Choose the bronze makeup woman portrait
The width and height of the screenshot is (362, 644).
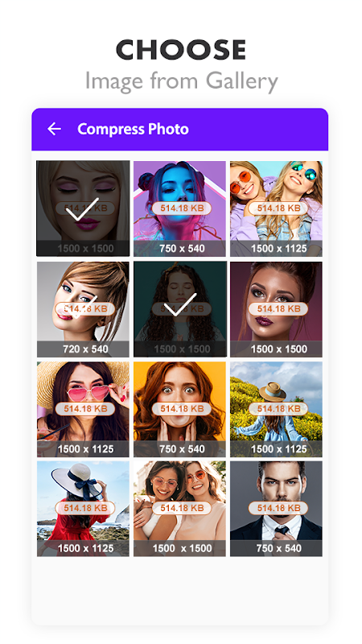(276, 309)
